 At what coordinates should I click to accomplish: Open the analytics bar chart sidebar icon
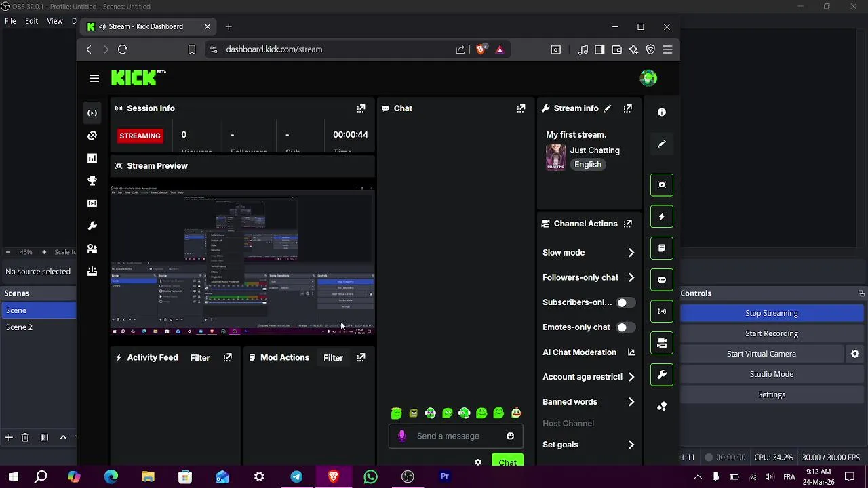tap(92, 158)
